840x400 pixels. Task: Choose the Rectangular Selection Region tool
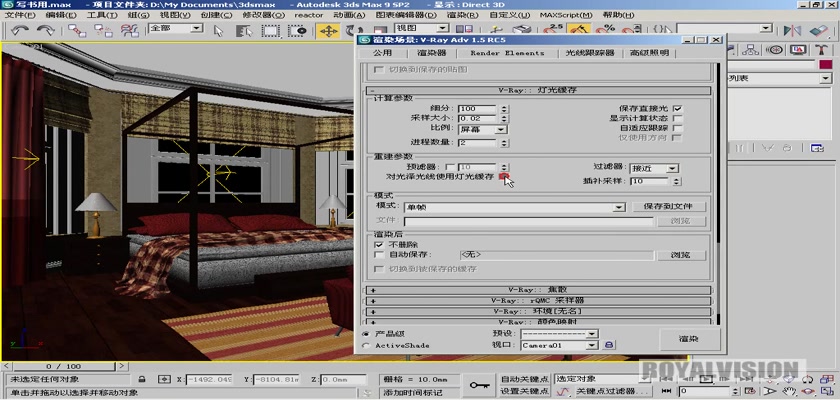[x=271, y=31]
